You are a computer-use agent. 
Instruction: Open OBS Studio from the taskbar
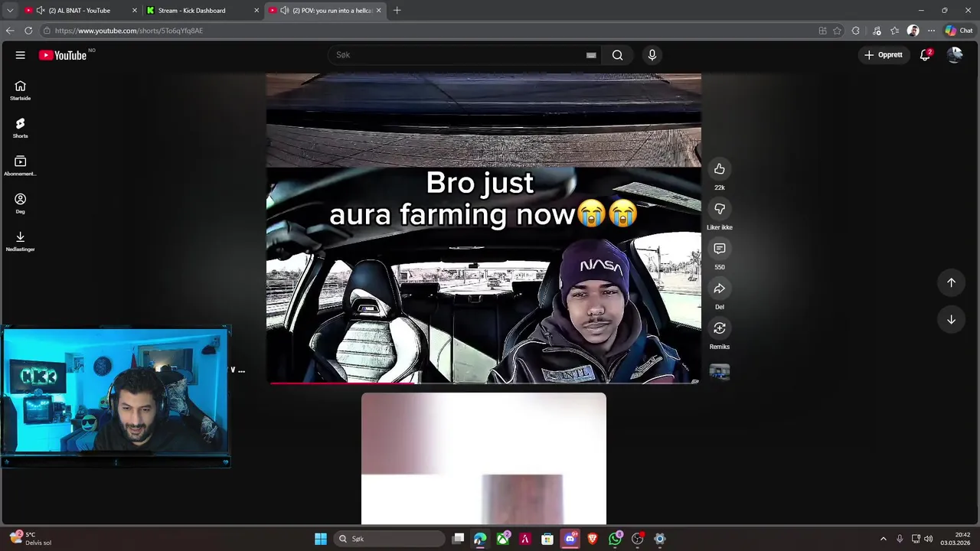click(x=637, y=539)
